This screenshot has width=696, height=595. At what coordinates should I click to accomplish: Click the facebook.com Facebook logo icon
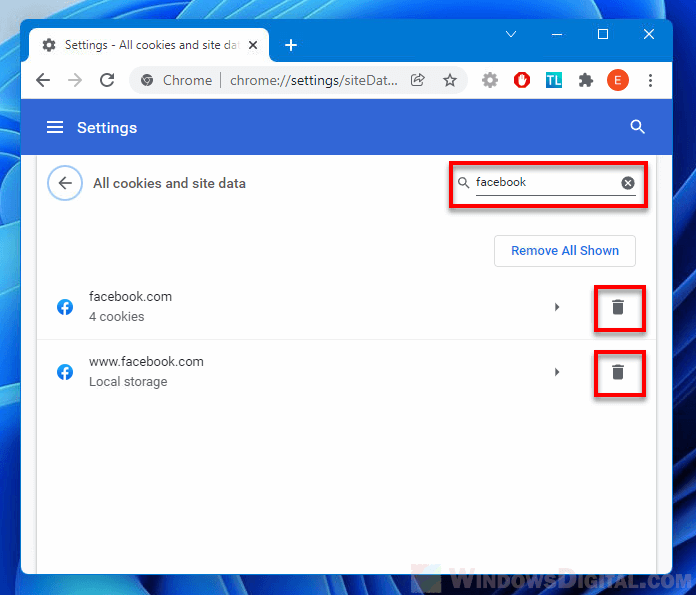(x=65, y=307)
